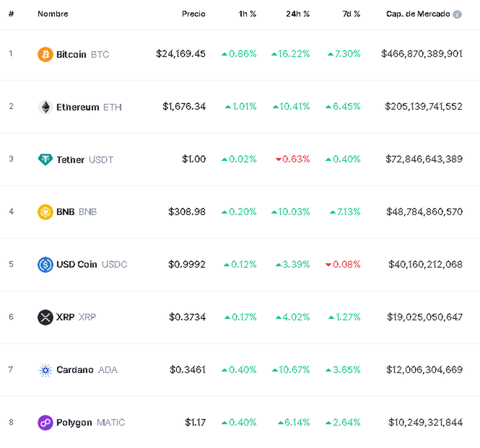This screenshot has width=480, height=448.
Task: Sort the table by Precio column
Action: (x=194, y=14)
